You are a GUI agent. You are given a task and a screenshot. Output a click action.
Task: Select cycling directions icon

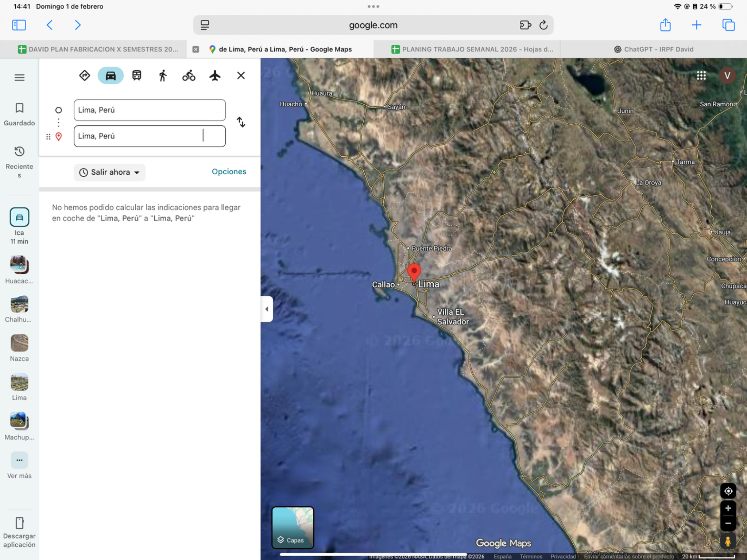coord(189,75)
